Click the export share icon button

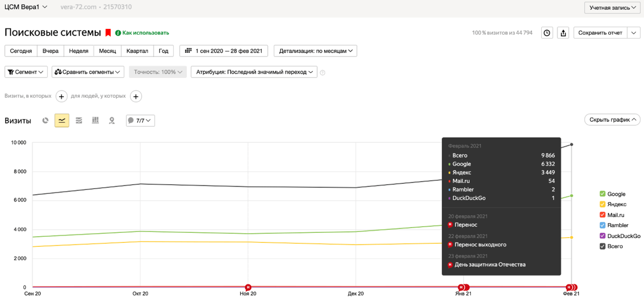(563, 33)
